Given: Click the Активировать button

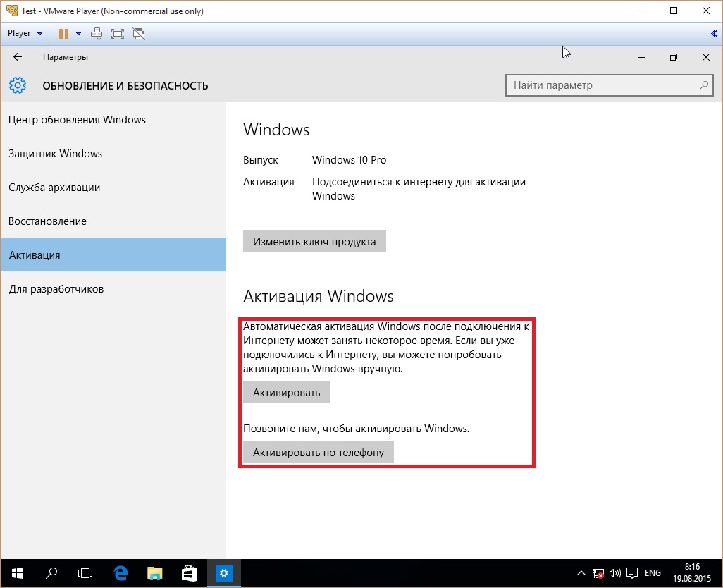Looking at the screenshot, I should tap(286, 392).
